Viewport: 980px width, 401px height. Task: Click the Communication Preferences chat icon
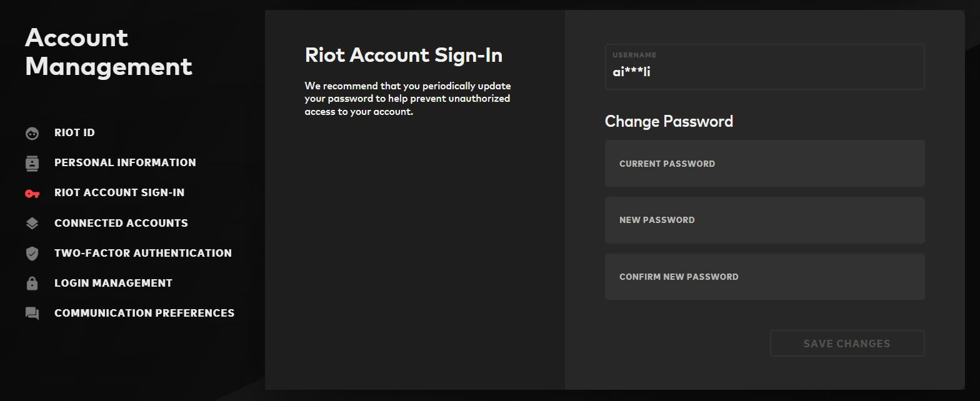tap(32, 314)
